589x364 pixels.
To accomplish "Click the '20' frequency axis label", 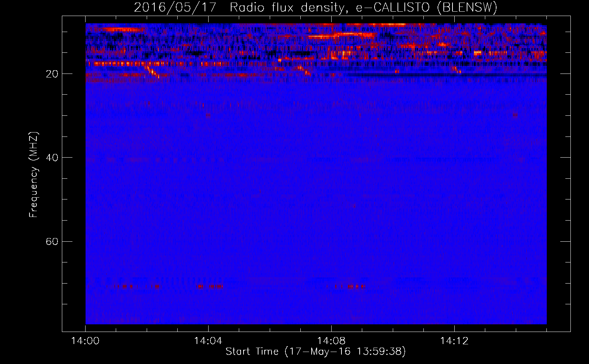I will click(52, 74).
